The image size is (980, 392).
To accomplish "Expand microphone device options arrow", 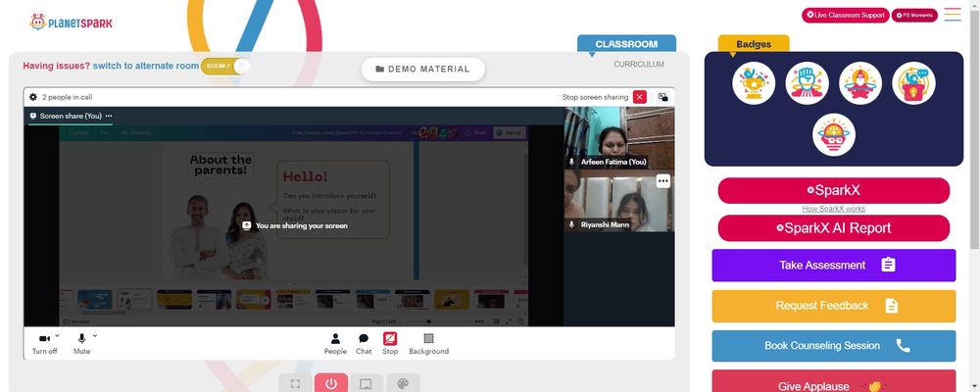I will pyautogui.click(x=95, y=336).
